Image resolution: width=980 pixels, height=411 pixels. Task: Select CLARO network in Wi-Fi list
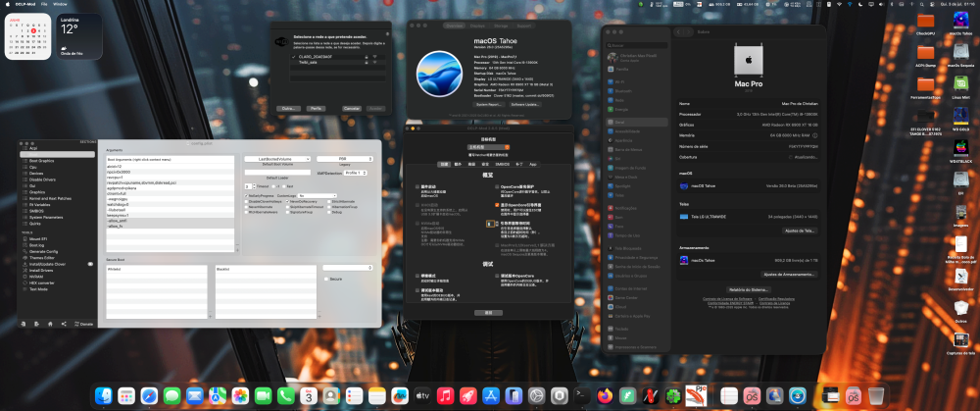click(x=337, y=57)
